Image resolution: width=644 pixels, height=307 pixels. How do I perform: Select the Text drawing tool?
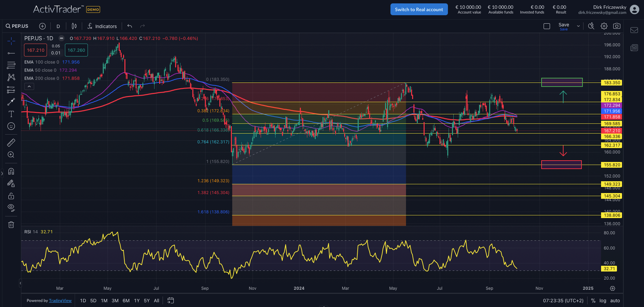(x=11, y=114)
